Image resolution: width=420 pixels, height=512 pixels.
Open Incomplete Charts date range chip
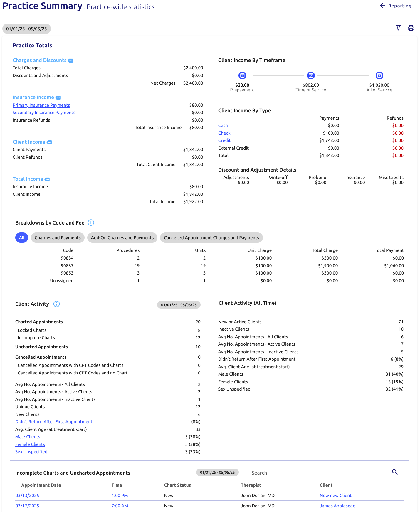coord(217,472)
